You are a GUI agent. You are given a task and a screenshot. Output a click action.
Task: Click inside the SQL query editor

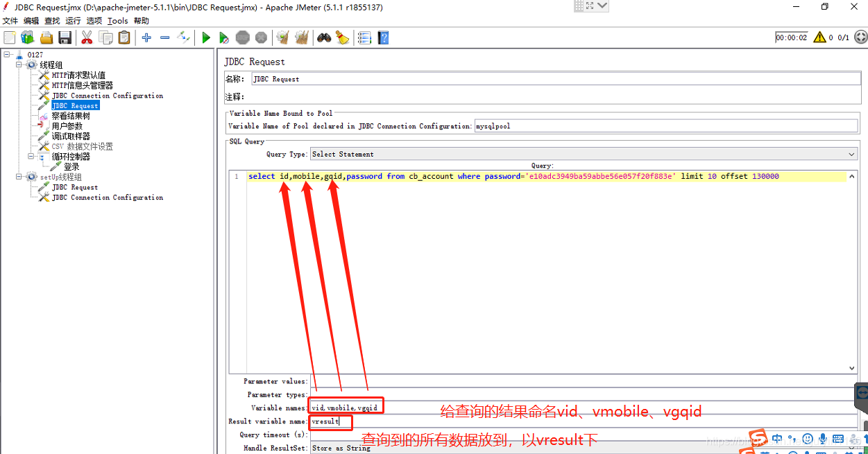(547, 270)
